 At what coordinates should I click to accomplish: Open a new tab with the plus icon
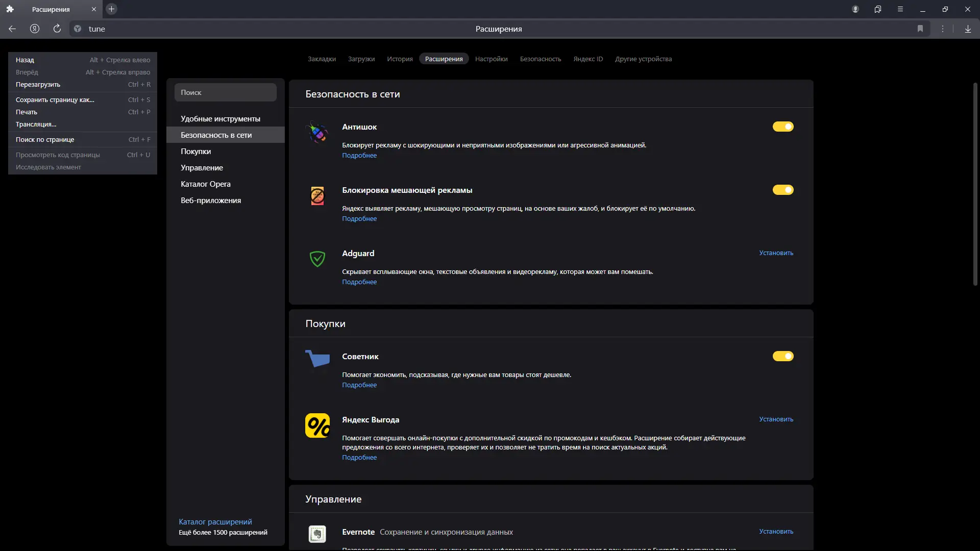tap(111, 9)
